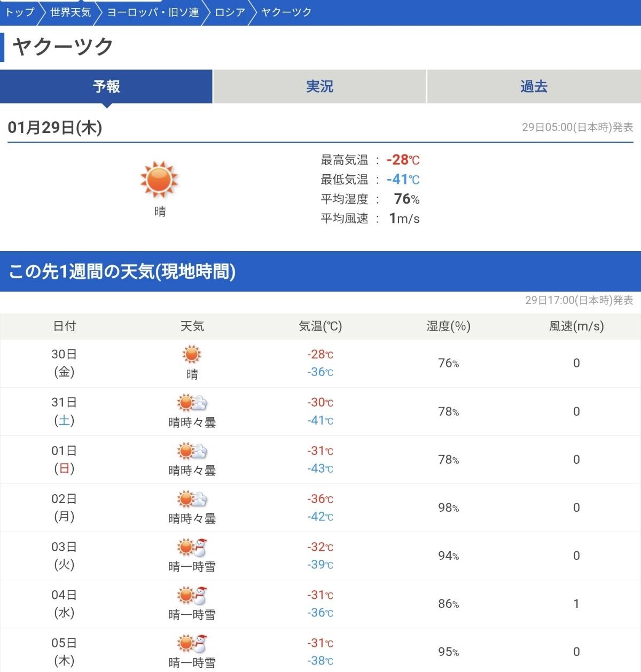The height and width of the screenshot is (672, 641).
Task: Open the 過去 tab
Action: coord(534,87)
